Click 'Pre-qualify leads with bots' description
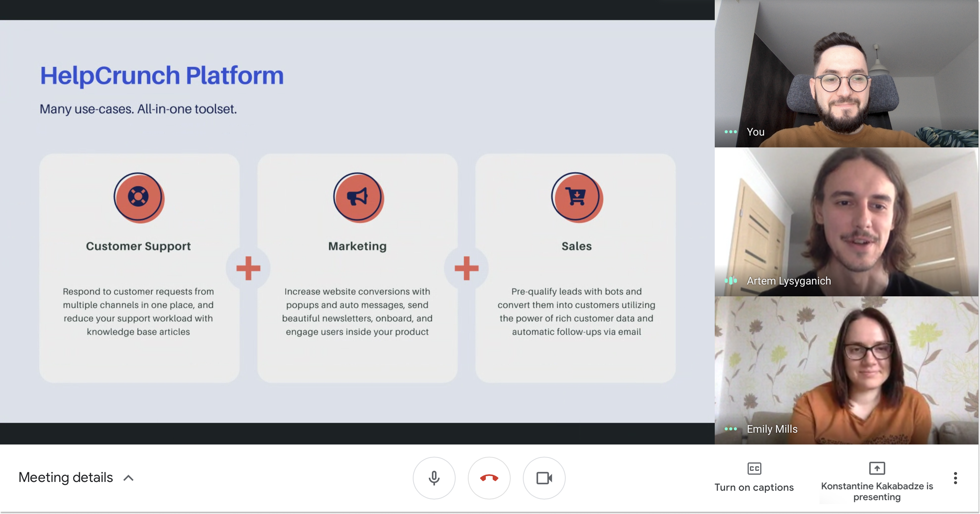 576,311
